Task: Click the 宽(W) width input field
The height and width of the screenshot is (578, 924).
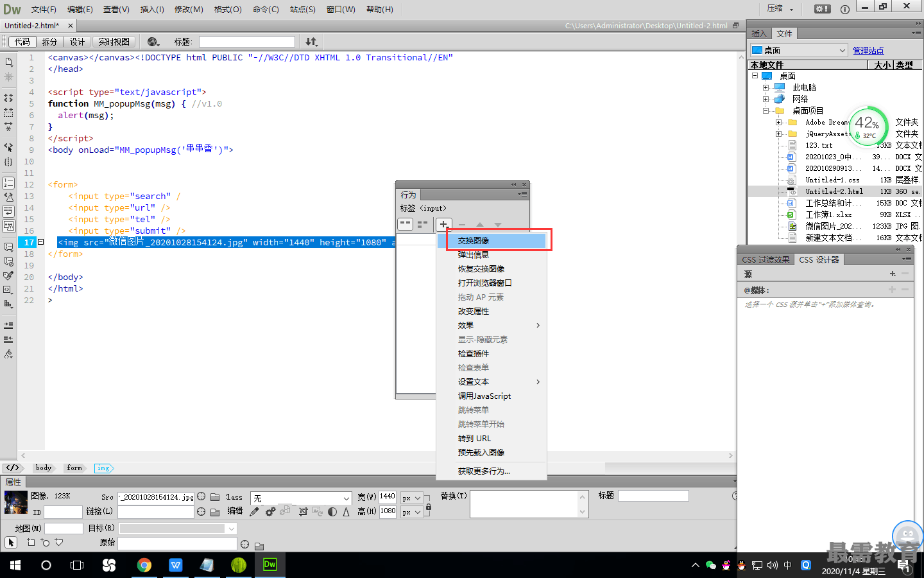Action: pos(388,496)
